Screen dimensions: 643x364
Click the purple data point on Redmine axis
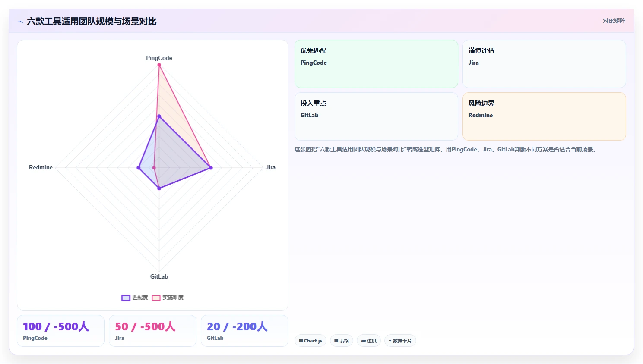pyautogui.click(x=139, y=168)
